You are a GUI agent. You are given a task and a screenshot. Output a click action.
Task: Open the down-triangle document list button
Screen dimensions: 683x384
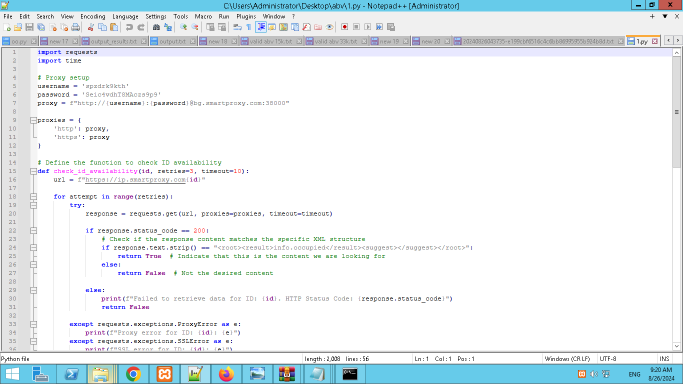point(665,17)
